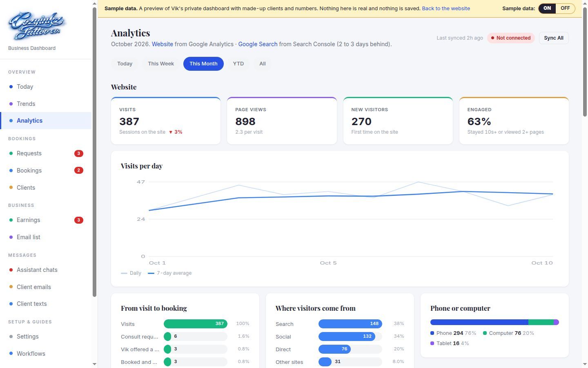
Task: Click the New Visitors card showing 270
Action: [398, 121]
